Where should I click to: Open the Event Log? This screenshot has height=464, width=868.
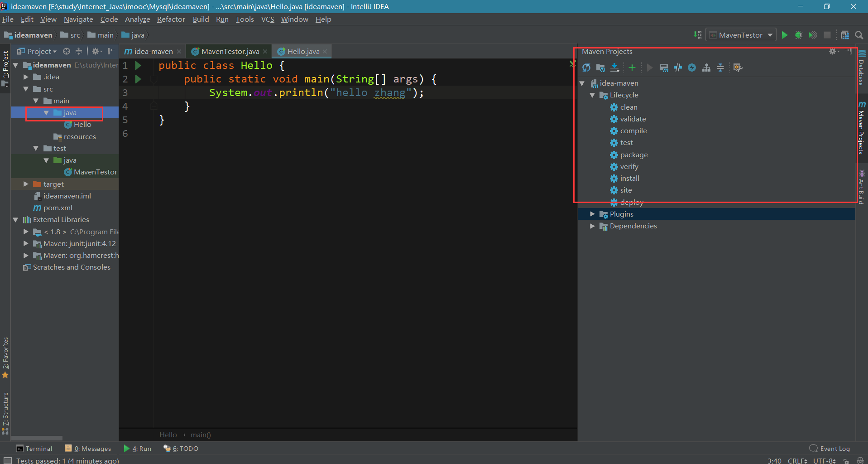tap(830, 449)
